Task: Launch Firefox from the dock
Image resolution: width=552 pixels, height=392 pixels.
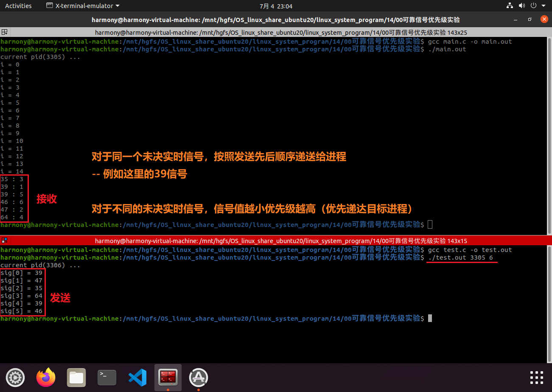Action: coord(46,378)
